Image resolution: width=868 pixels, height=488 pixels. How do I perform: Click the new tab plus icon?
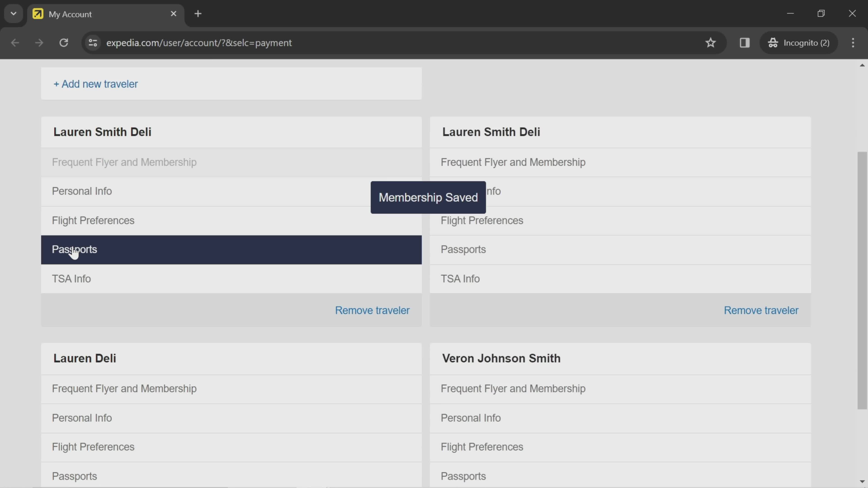pos(198,13)
